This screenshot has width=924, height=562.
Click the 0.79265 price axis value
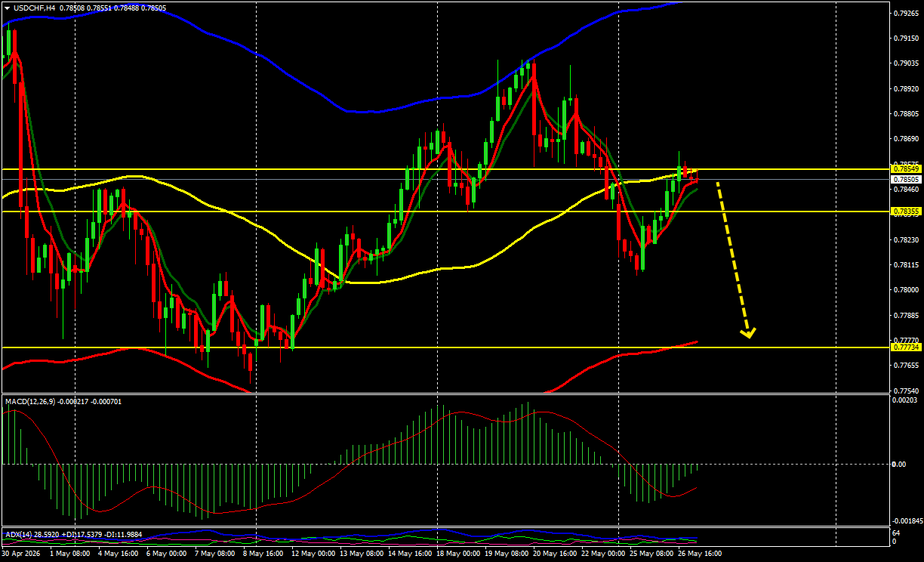tap(906, 14)
